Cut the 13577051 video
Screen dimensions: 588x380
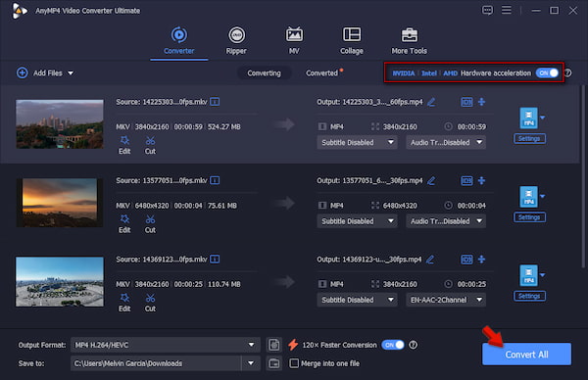coord(150,224)
